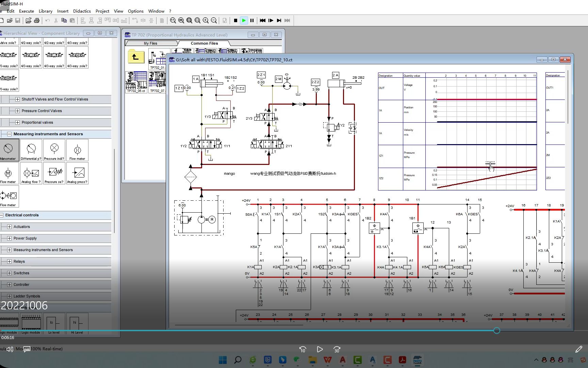Viewport: 588px width, 368px height.
Task: Select the Manometer component
Action: click(9, 150)
